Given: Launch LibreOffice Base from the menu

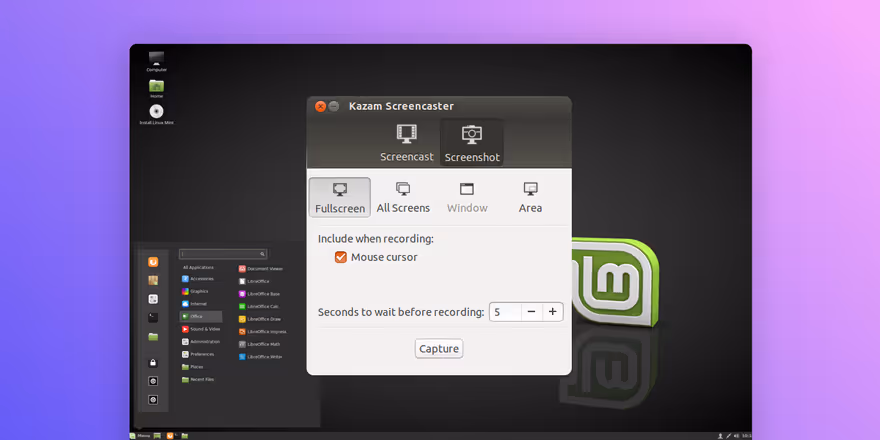Looking at the screenshot, I should [x=259, y=294].
